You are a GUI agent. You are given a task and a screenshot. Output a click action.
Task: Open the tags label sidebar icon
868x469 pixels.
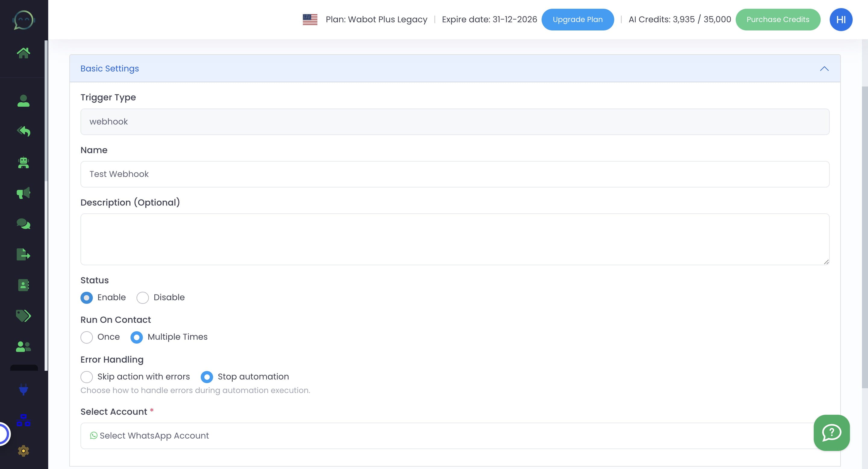coord(23,316)
